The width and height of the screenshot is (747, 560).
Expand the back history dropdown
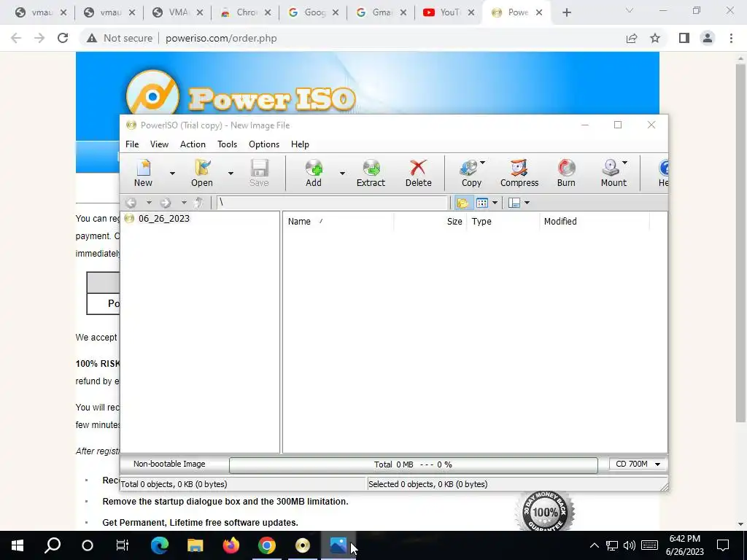click(149, 203)
